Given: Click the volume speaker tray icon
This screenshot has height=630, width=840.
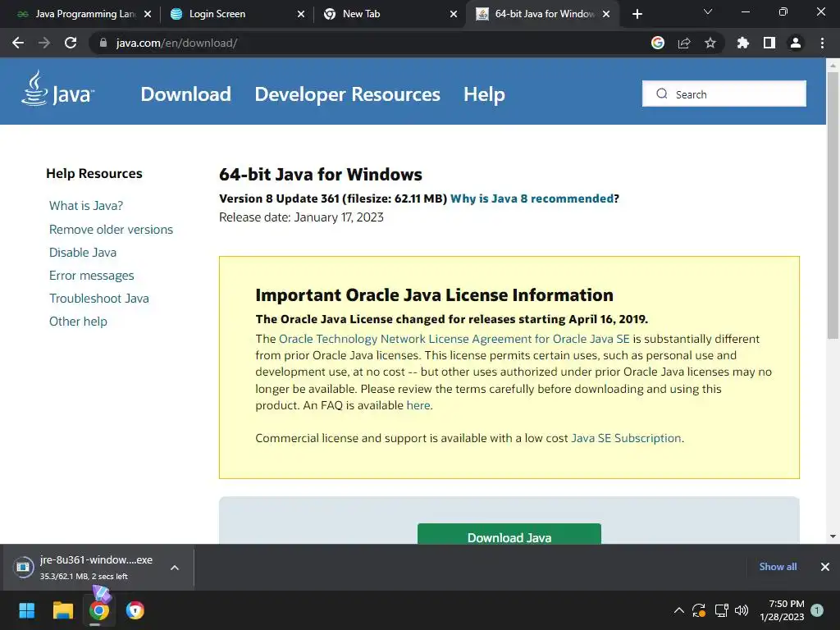Looking at the screenshot, I should coord(742,610).
